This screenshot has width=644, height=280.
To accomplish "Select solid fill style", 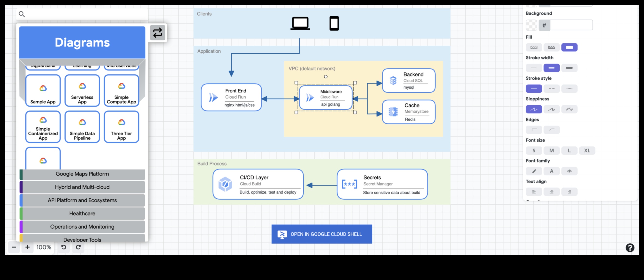I will (569, 47).
